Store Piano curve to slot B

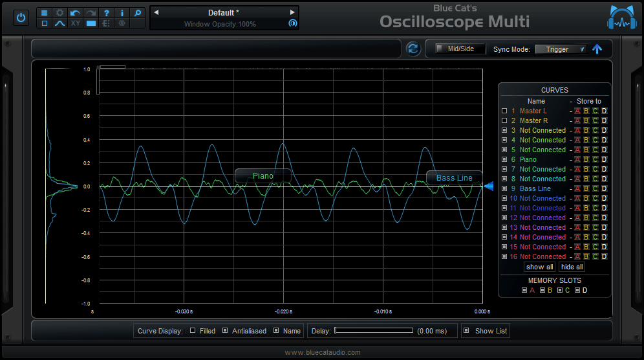coord(586,159)
